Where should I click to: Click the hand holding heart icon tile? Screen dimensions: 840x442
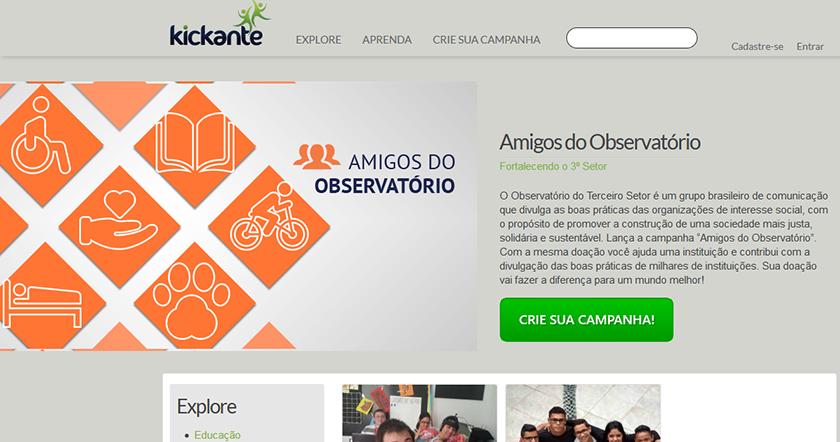click(119, 224)
